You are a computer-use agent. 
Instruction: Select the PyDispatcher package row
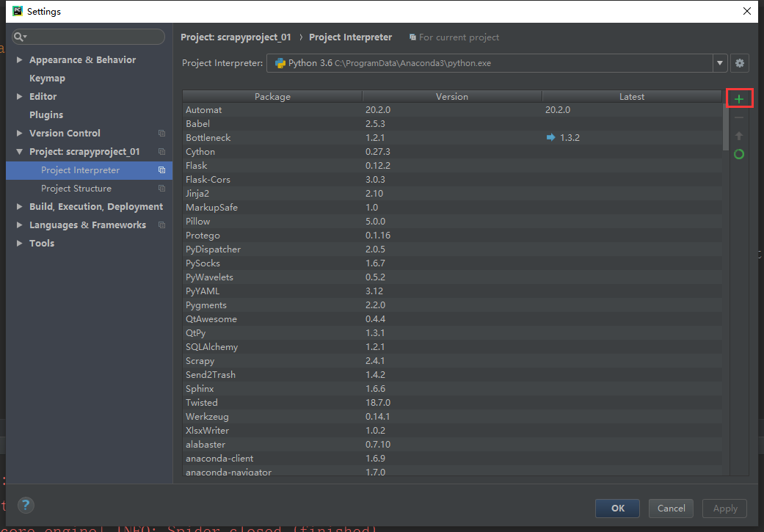452,249
